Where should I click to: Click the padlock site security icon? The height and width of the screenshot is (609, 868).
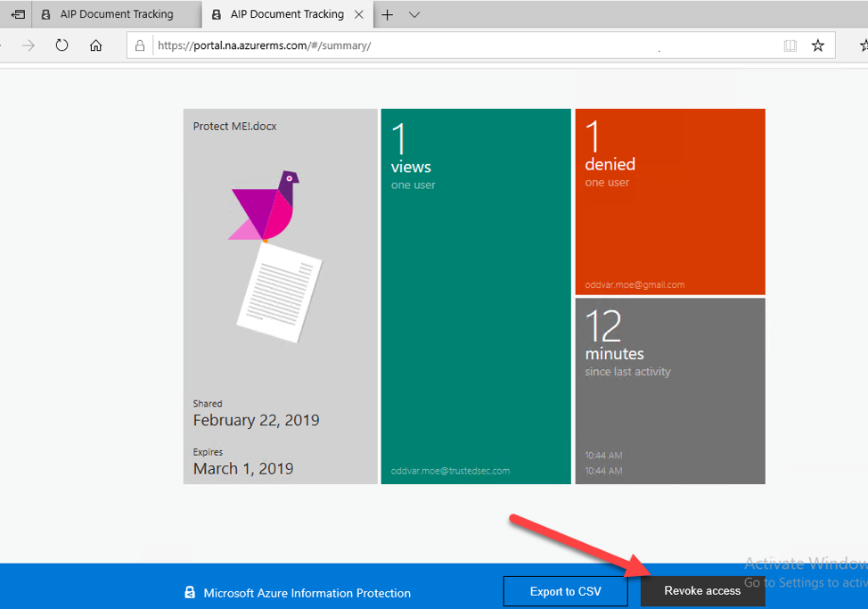point(140,45)
